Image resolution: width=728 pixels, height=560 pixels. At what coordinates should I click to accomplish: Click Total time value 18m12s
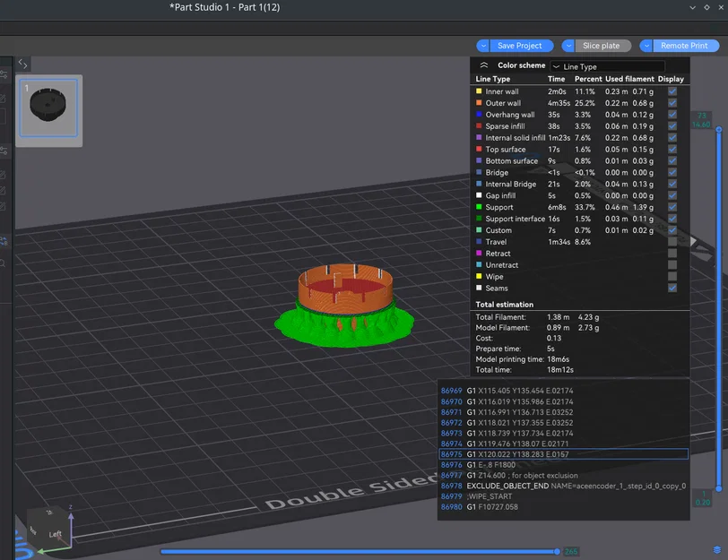560,370
